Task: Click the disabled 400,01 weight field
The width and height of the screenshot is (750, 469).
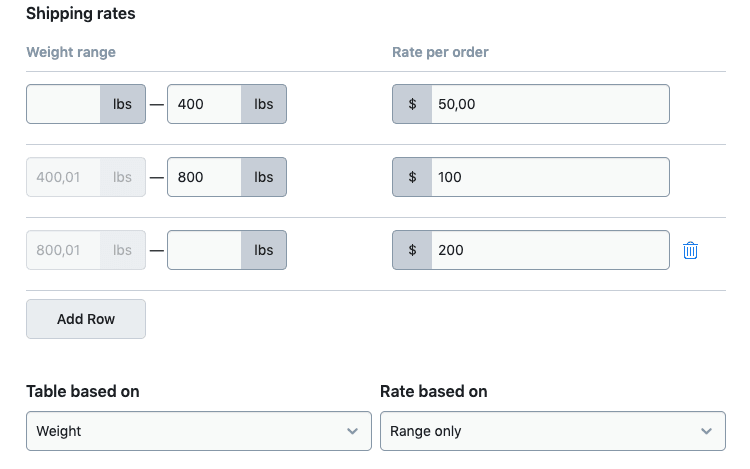Action: (x=64, y=177)
